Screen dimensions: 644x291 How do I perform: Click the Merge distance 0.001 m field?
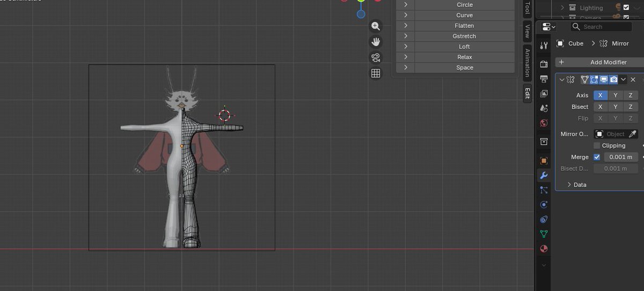click(621, 157)
